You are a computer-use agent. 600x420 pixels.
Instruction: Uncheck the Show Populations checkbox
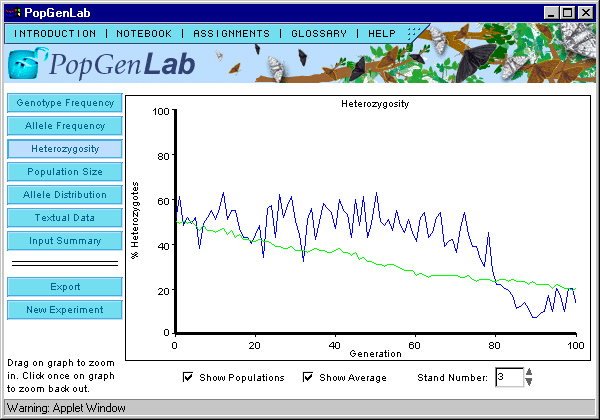[188, 377]
